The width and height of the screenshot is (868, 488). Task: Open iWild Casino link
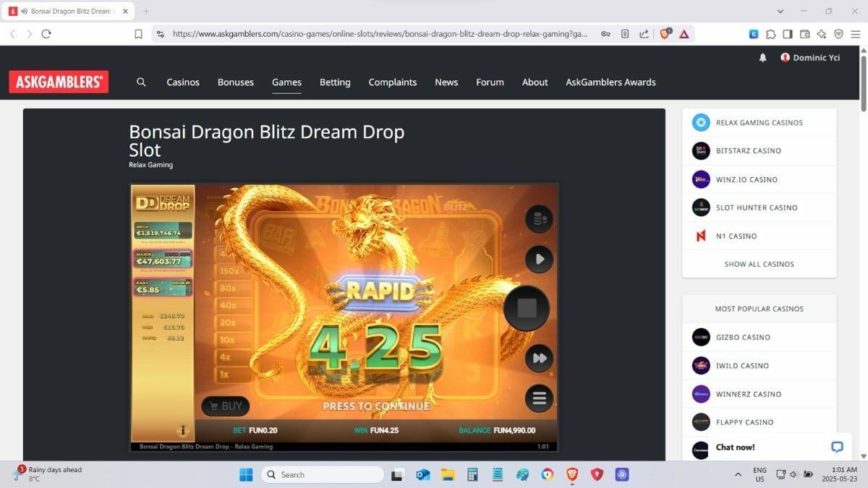(x=759, y=366)
